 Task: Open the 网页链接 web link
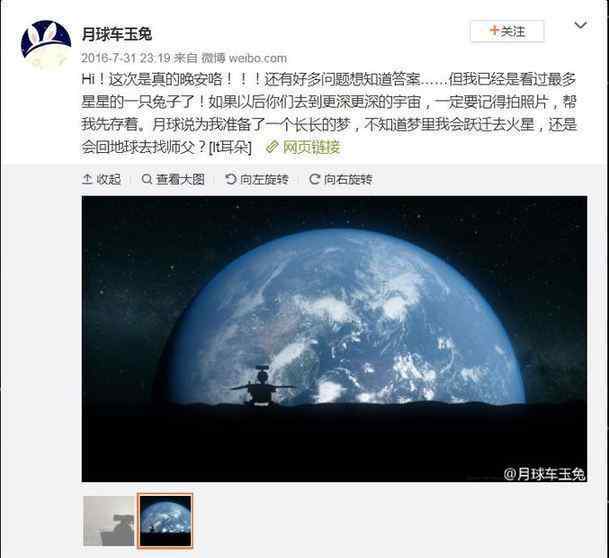tap(311, 147)
